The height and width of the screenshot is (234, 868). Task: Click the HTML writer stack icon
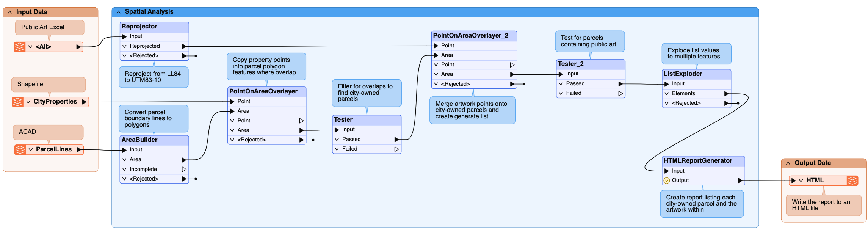[x=852, y=181]
